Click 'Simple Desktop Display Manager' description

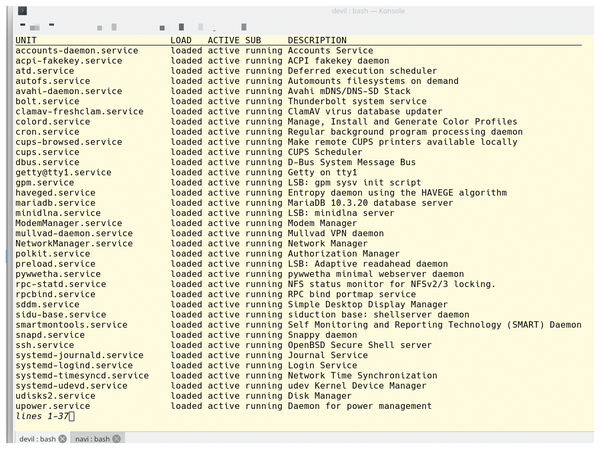tap(368, 304)
